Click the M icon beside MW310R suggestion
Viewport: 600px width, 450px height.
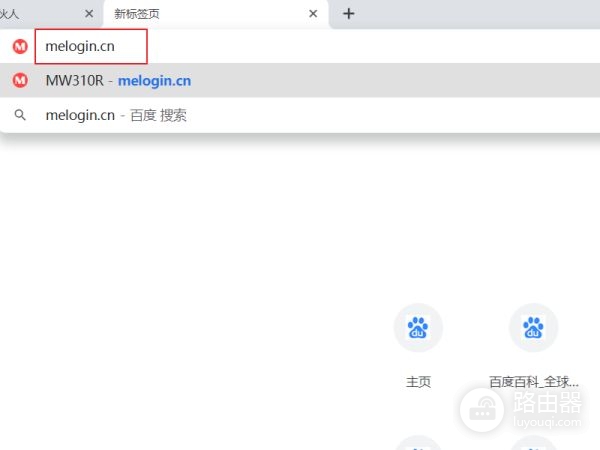20,81
